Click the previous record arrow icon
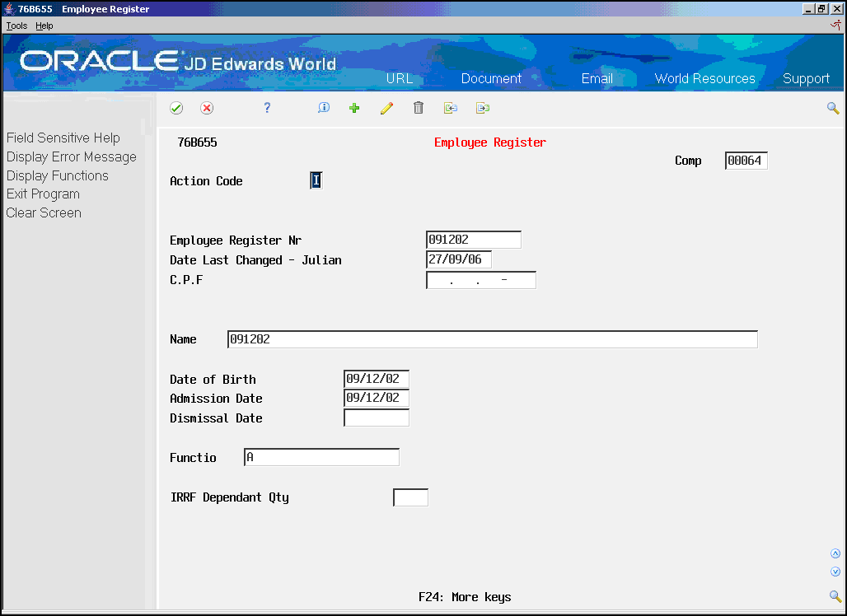The image size is (847, 616). point(451,108)
